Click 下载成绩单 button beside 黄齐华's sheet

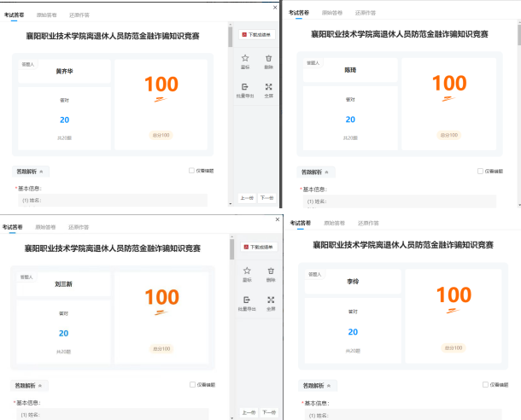click(256, 34)
